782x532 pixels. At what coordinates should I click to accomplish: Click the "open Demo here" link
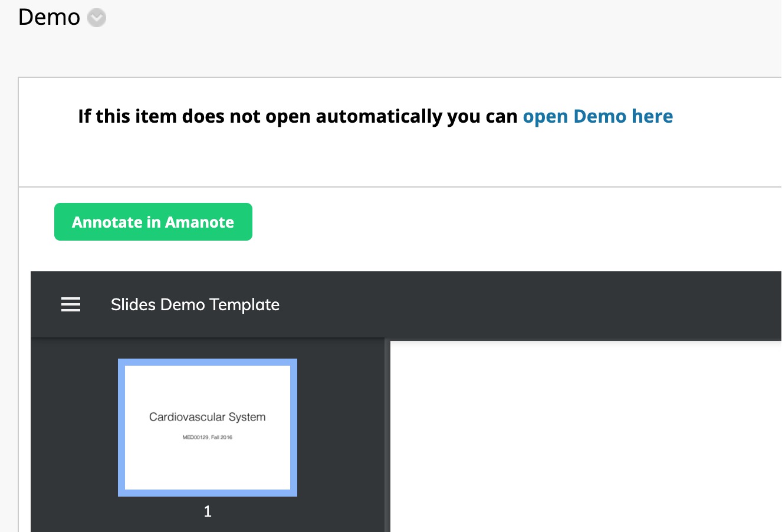point(597,116)
